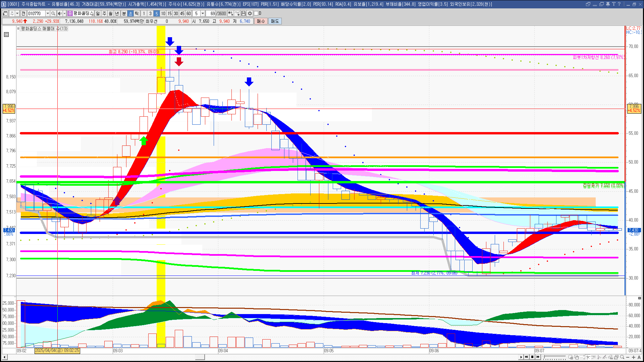Open stock code 010770 dropdown arrow
The height and width of the screenshot is (362, 644).
pos(48,13)
